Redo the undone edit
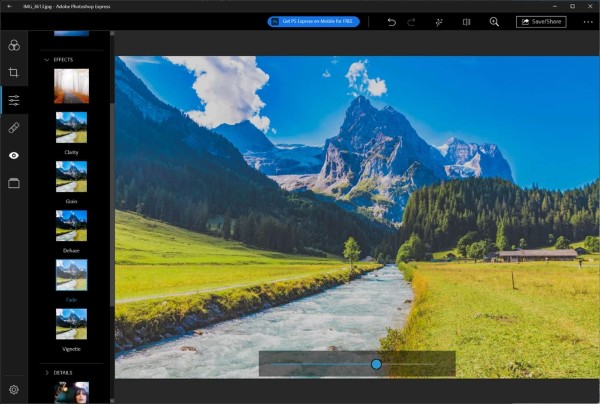Viewport: 600px width, 404px height. coord(411,21)
